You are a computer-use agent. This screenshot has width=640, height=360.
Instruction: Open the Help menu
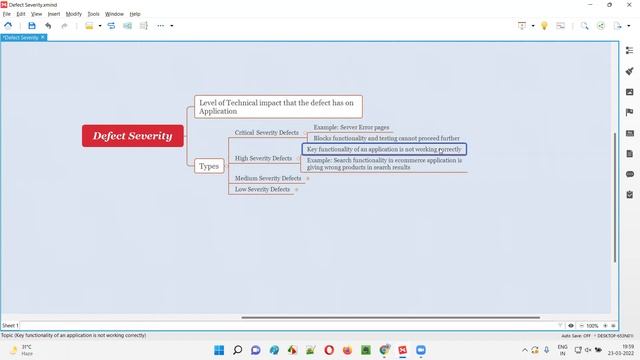(x=135, y=14)
